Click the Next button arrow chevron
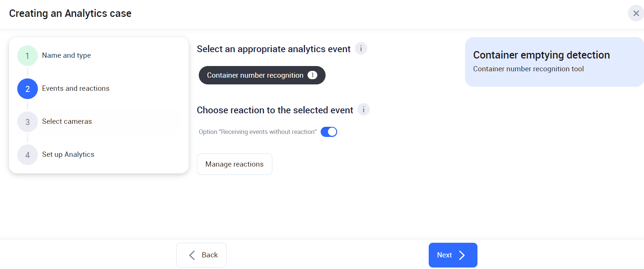644x269 pixels. pos(462,255)
